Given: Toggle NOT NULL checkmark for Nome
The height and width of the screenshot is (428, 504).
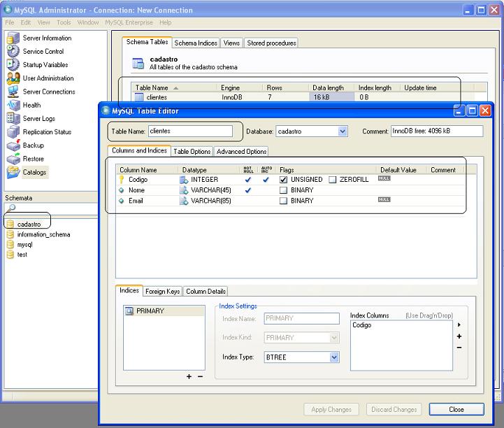Looking at the screenshot, I should pyautogui.click(x=248, y=190).
